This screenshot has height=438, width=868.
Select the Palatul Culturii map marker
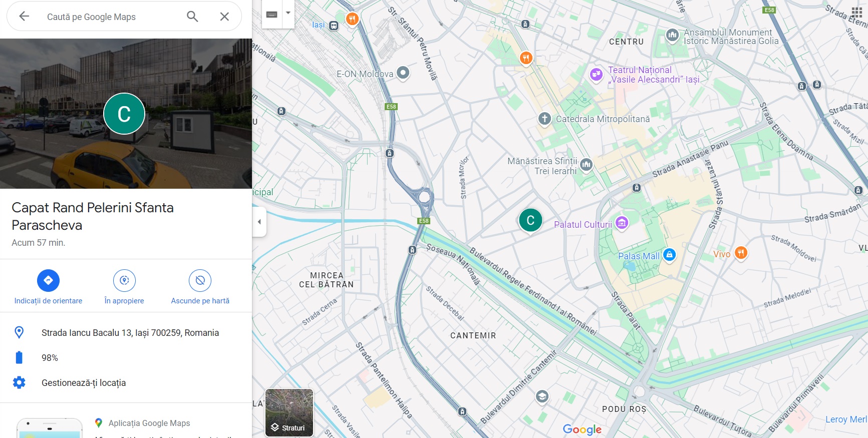622,223
